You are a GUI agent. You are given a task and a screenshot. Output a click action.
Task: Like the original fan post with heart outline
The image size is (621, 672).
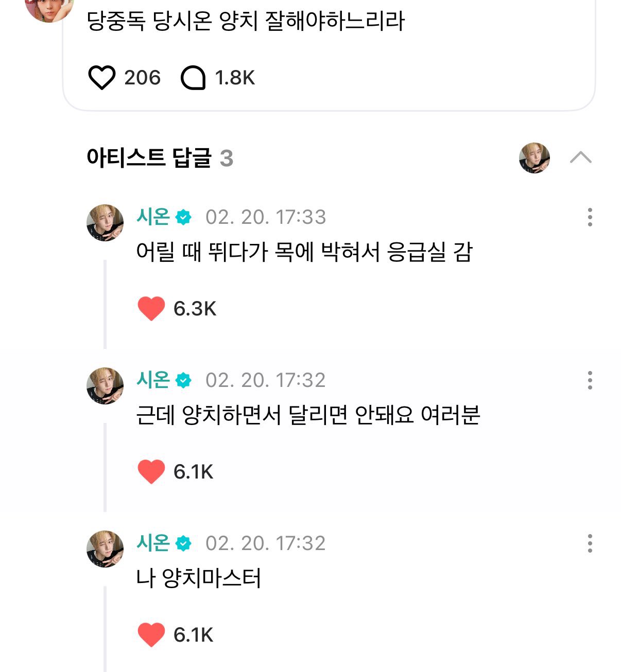(x=102, y=78)
